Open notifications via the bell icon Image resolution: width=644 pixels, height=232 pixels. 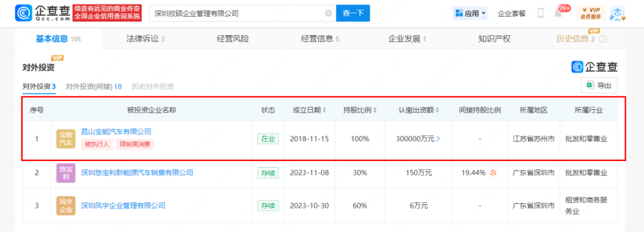[558, 14]
